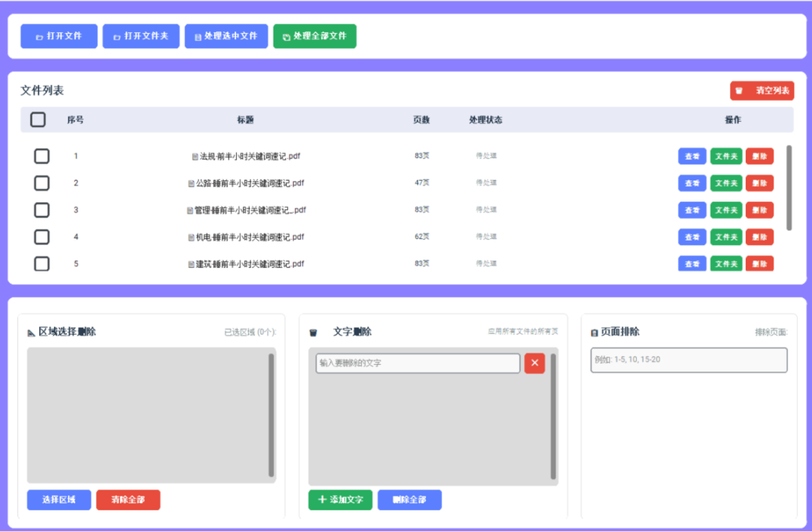Click the document icon on 处理选中文件 button
This screenshot has width=812, height=531.
pyautogui.click(x=198, y=35)
